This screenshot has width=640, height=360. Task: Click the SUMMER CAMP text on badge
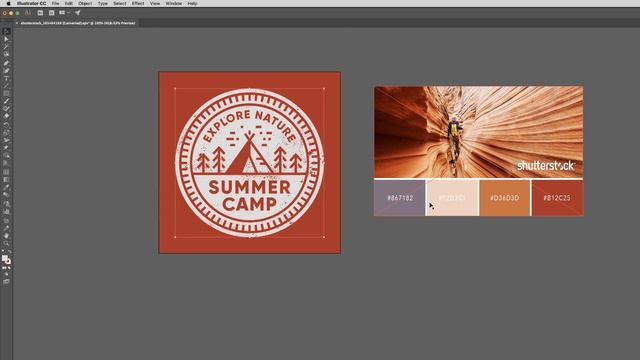(x=249, y=196)
